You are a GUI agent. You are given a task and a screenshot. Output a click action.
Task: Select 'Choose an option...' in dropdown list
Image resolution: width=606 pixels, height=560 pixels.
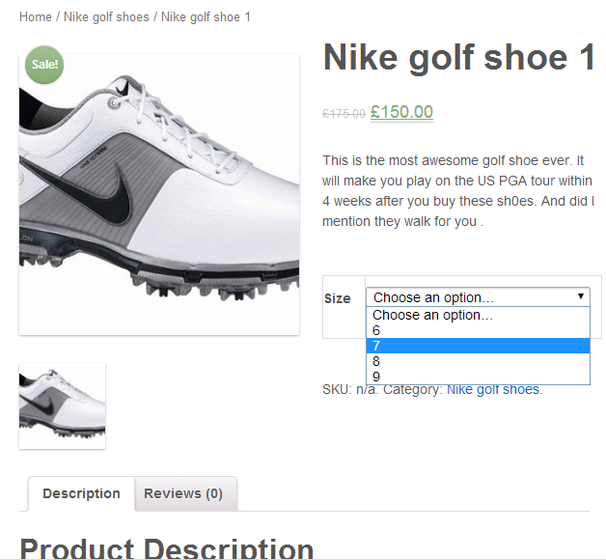tap(433, 315)
